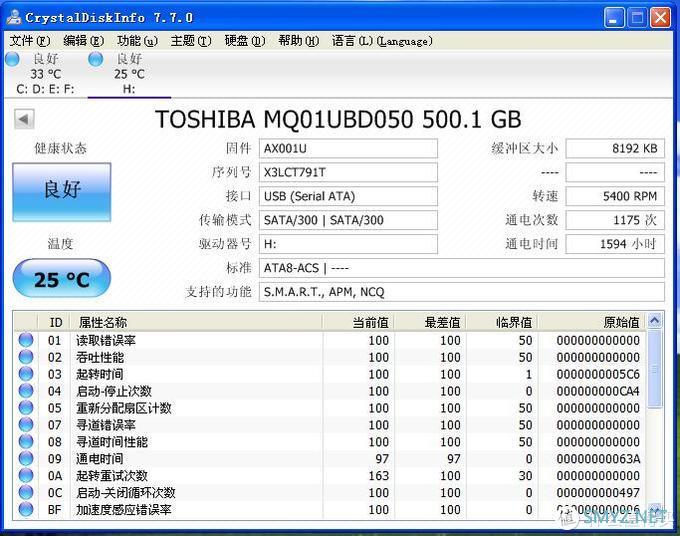680x536 pixels.
Task: Click status orb for attribute 07 寻道错误率
Action: tap(26, 425)
